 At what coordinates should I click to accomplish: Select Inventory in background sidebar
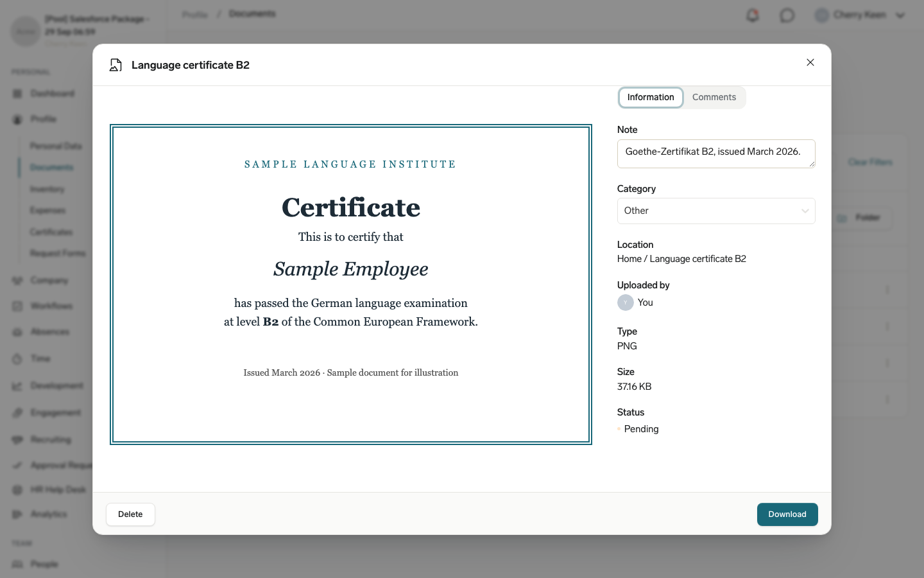(47, 189)
